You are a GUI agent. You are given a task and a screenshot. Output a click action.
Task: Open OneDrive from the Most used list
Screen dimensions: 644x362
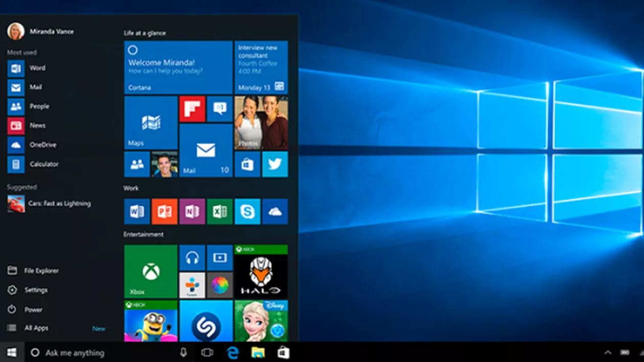click(32, 145)
